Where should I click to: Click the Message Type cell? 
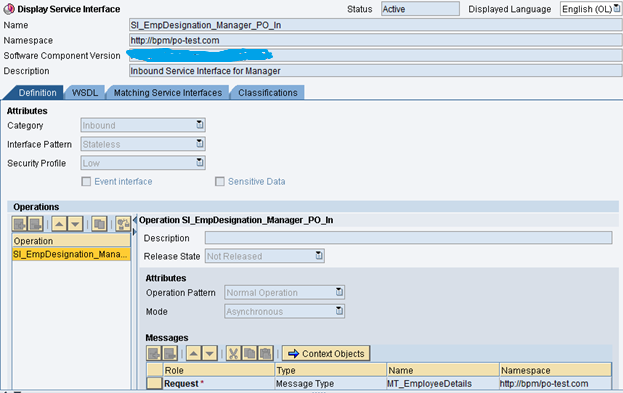331,383
